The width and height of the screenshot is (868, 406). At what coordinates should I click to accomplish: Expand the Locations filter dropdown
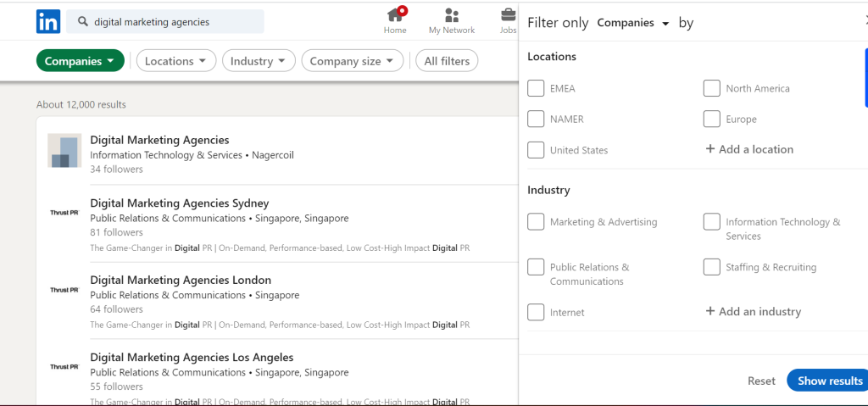pos(176,61)
